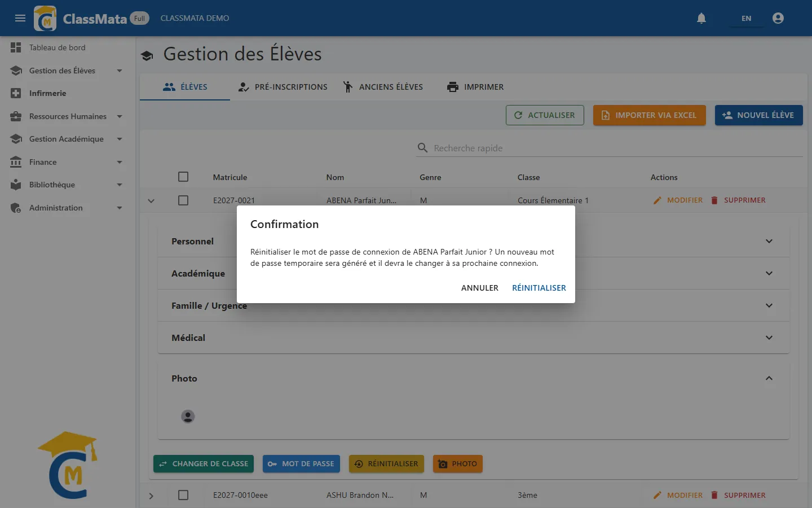Click MODIFIER for ABENA Parfait row
The height and width of the screenshot is (508, 812).
pos(678,200)
